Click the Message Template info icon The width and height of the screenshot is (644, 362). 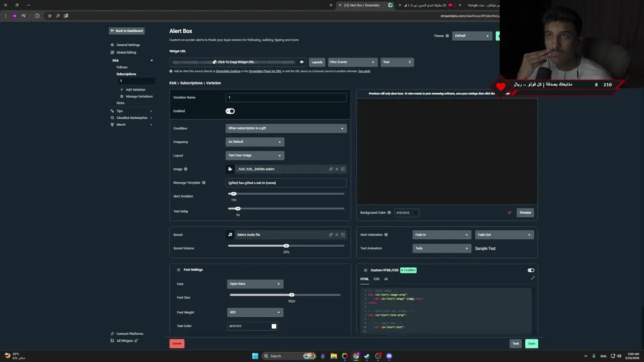point(204,183)
